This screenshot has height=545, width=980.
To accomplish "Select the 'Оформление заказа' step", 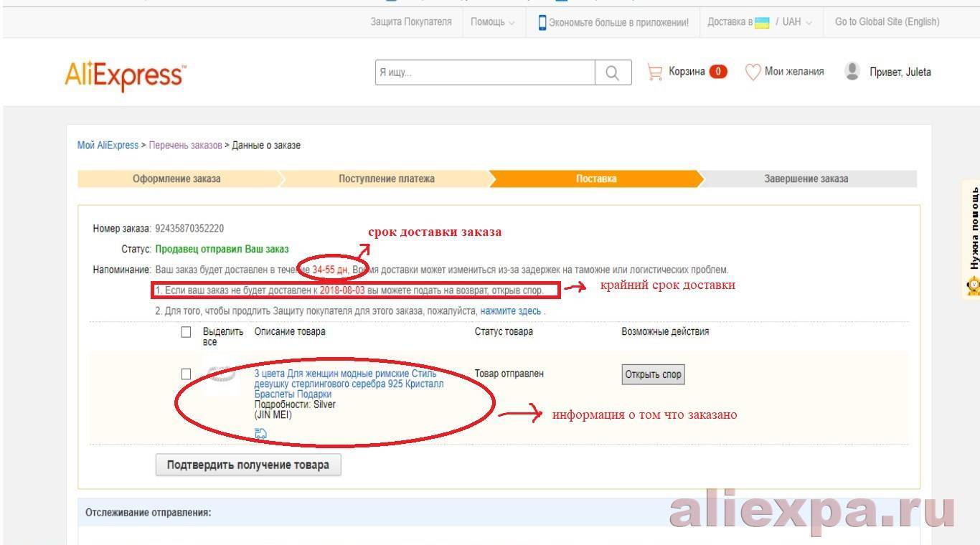I will coord(176,179).
